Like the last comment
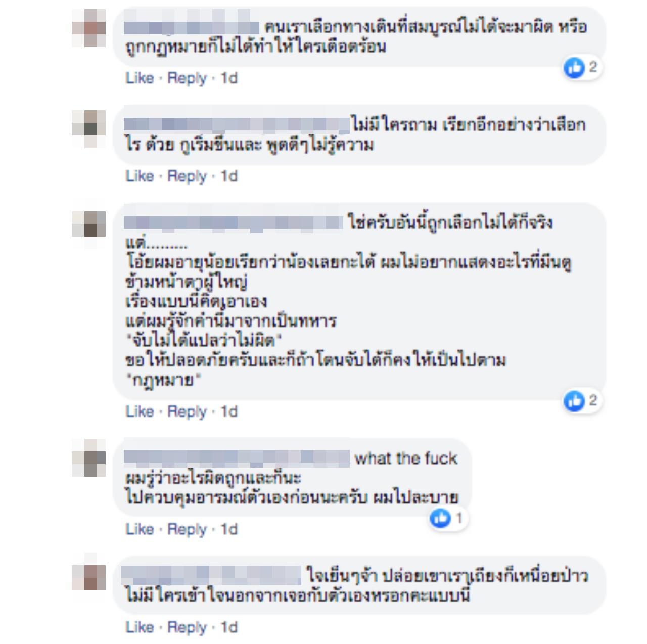 140,627
